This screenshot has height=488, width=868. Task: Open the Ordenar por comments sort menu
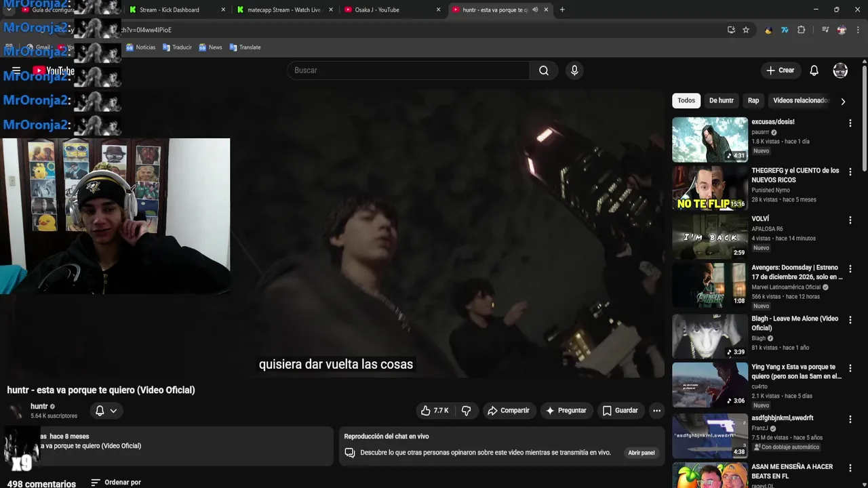pyautogui.click(x=116, y=483)
